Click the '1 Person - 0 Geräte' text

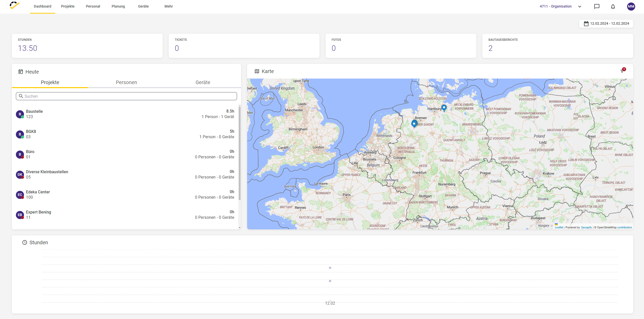[x=217, y=137]
